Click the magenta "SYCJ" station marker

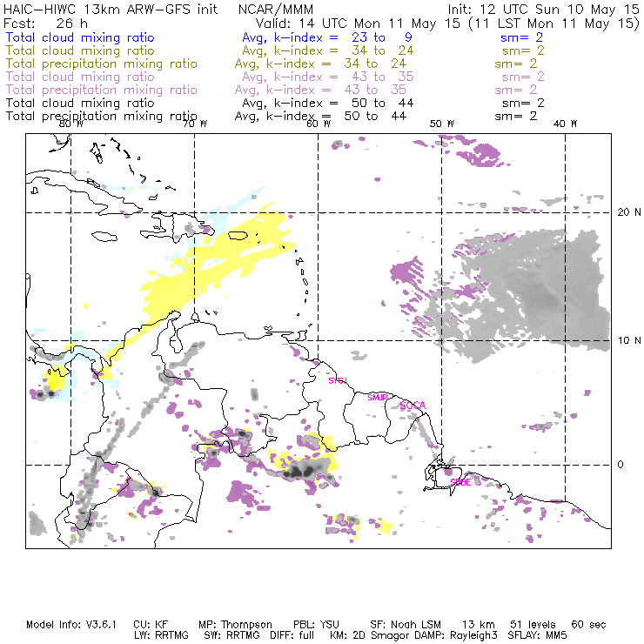coord(338,381)
